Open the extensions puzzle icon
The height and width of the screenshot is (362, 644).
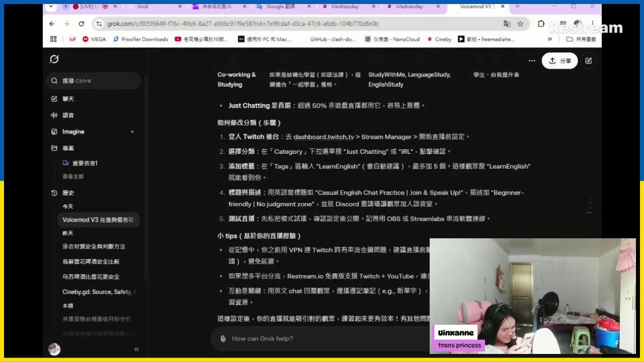click(x=541, y=24)
